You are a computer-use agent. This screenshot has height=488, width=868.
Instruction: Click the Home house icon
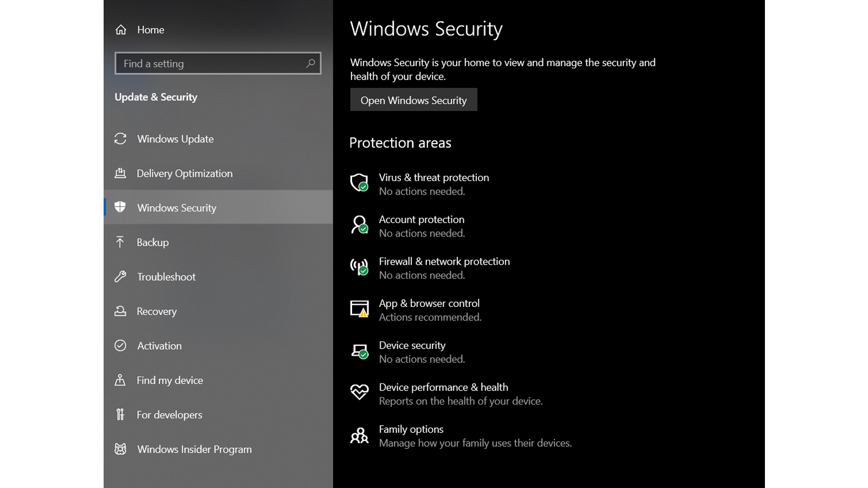pos(122,30)
